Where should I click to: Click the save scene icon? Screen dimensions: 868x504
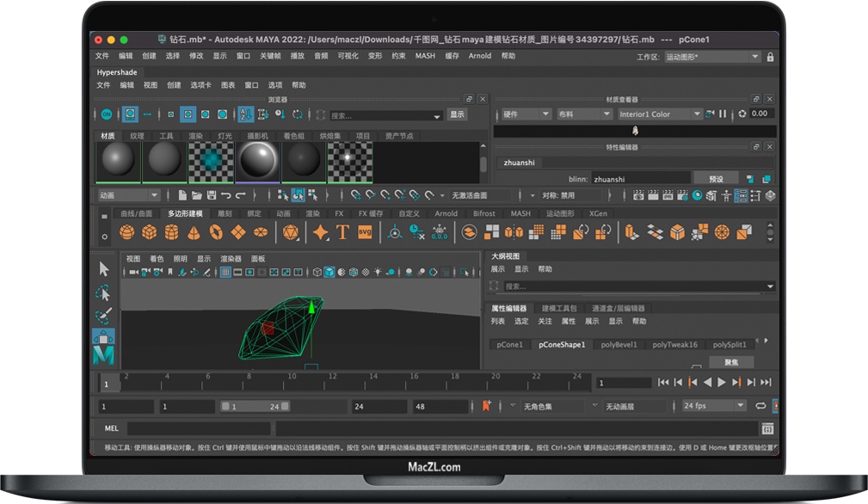point(212,196)
